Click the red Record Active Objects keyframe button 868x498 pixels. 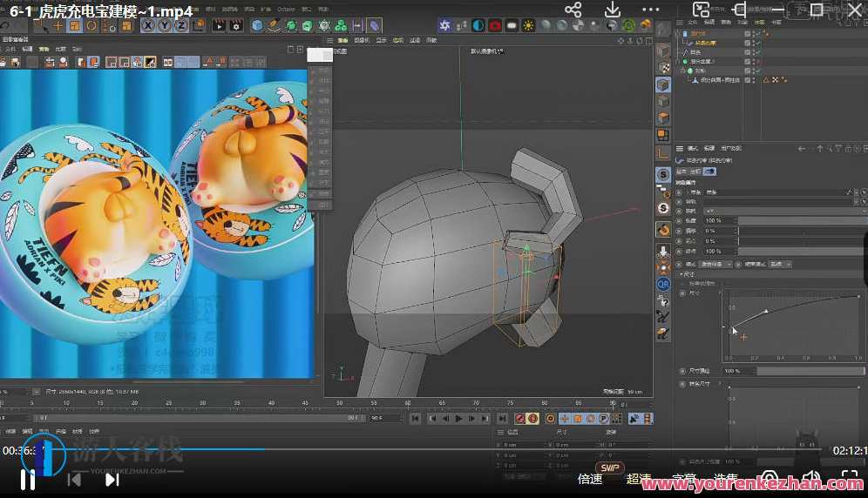tap(519, 419)
